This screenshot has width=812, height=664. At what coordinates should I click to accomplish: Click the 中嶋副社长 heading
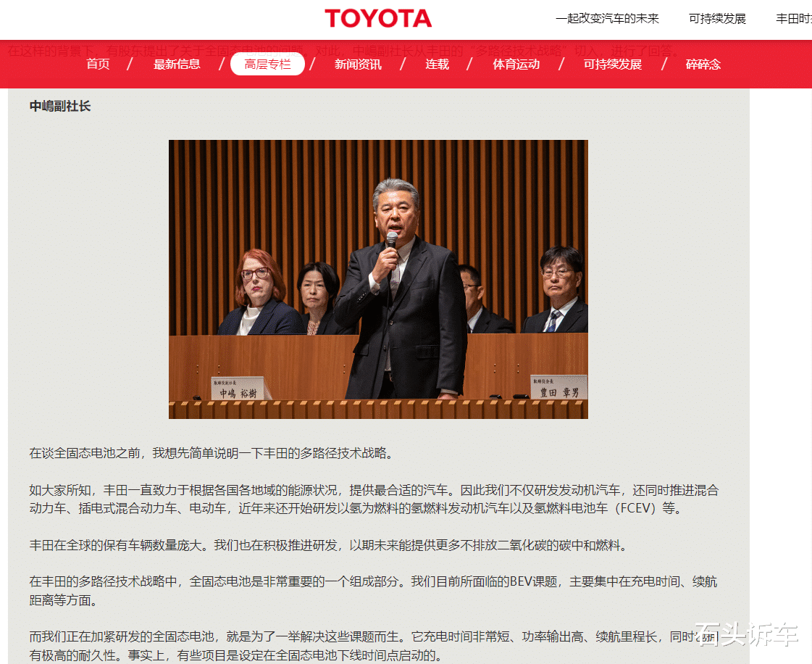point(60,107)
